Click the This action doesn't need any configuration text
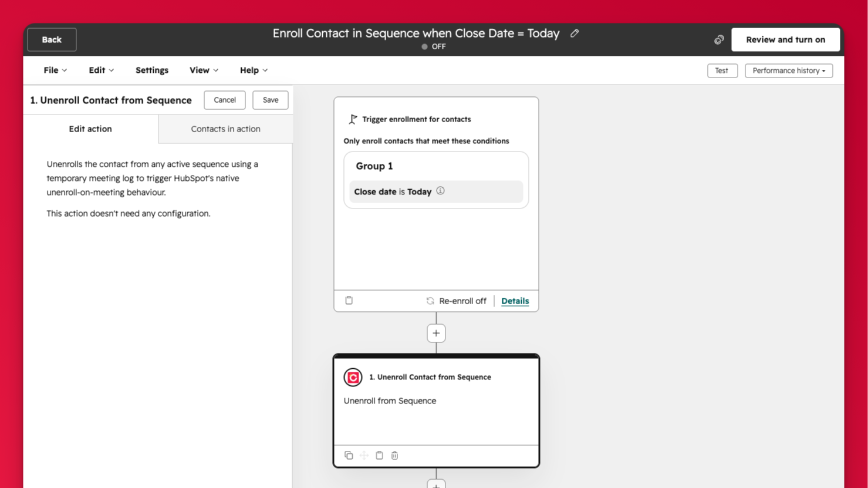The width and height of the screenshot is (868, 488). pos(129,213)
